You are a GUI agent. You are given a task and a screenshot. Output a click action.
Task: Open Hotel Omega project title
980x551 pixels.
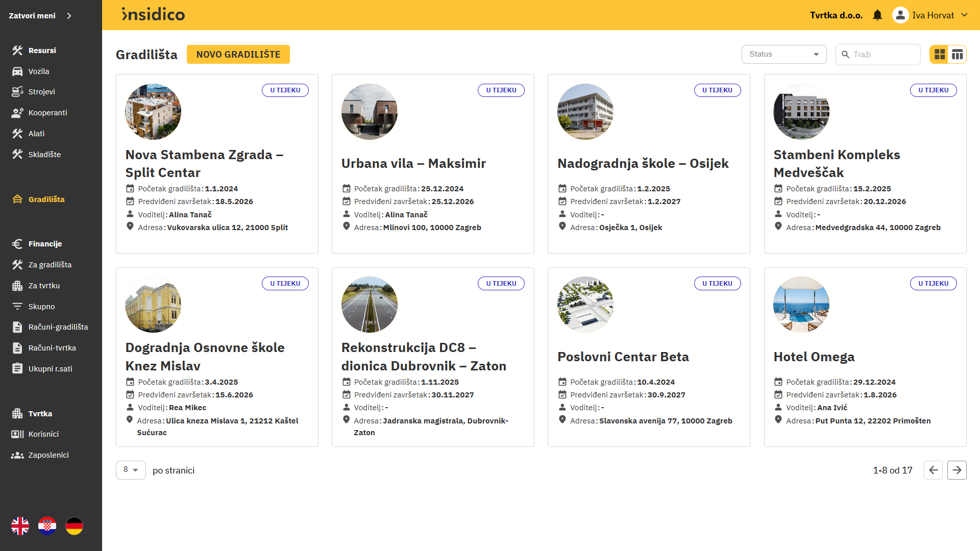(814, 357)
